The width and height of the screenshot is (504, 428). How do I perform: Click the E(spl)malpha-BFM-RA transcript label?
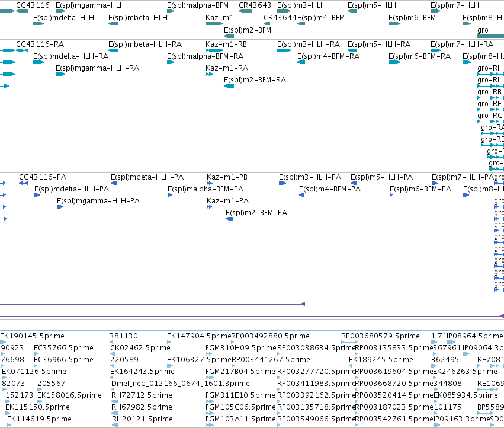pos(205,56)
